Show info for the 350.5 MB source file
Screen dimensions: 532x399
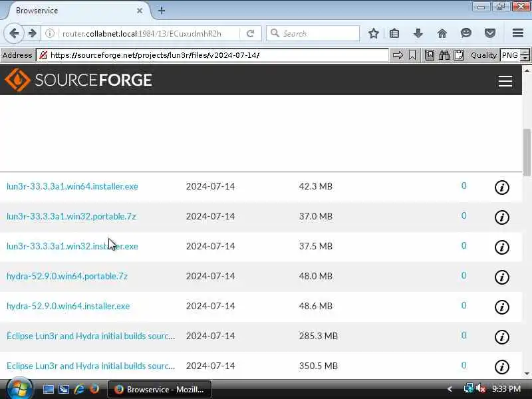coord(502,367)
